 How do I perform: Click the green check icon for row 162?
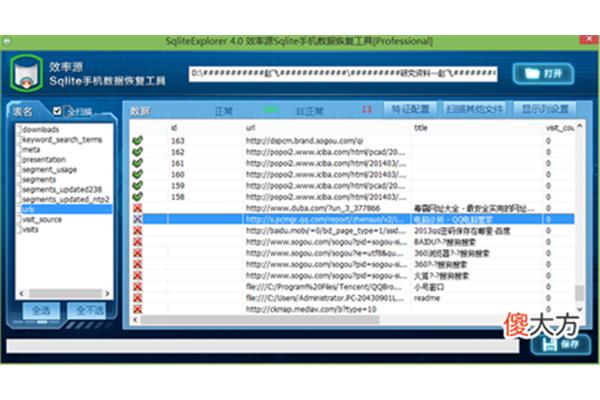[137, 152]
